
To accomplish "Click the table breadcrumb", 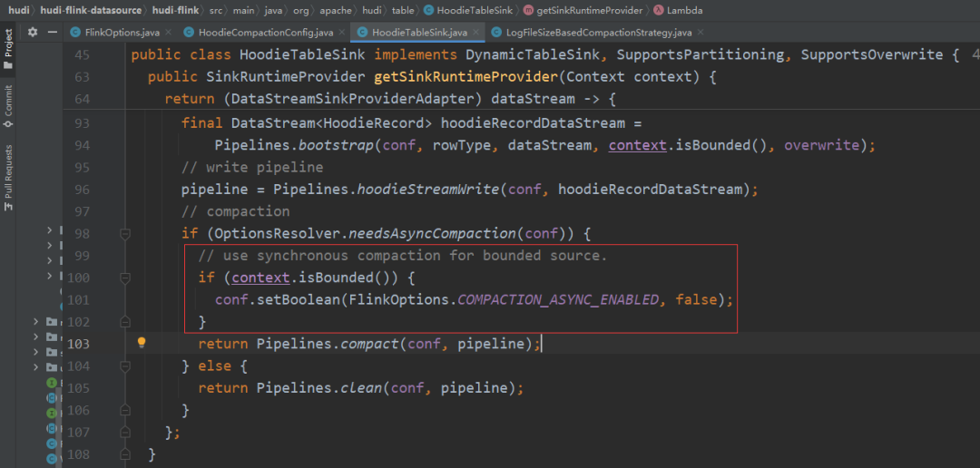I will click(x=403, y=10).
